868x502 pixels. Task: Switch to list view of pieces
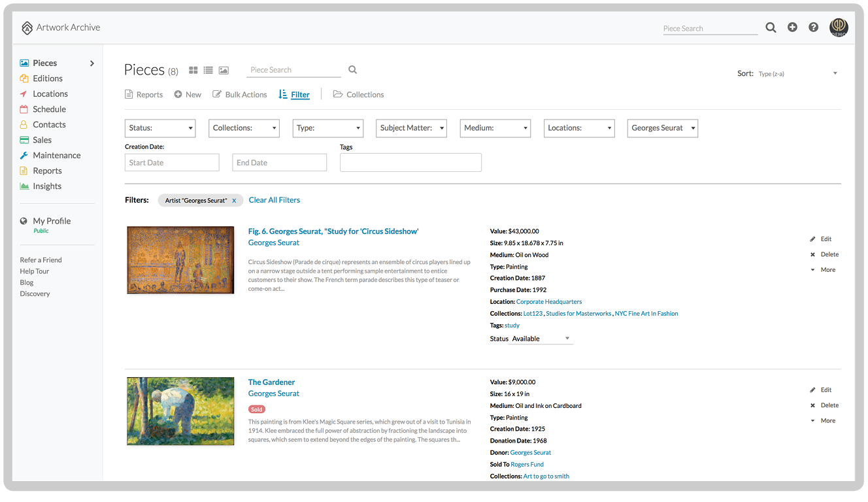click(207, 70)
